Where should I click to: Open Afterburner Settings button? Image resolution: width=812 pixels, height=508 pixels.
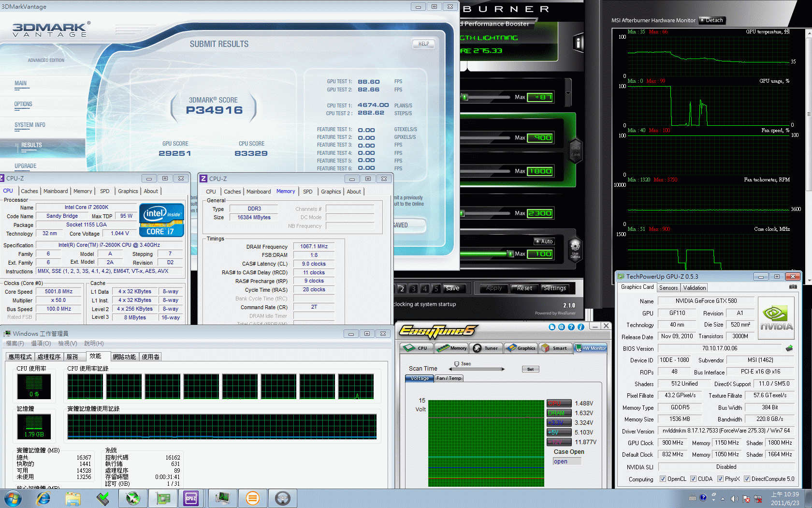click(554, 288)
